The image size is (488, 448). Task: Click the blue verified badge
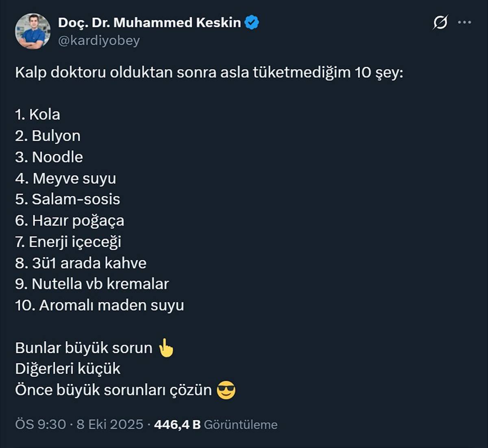[251, 22]
